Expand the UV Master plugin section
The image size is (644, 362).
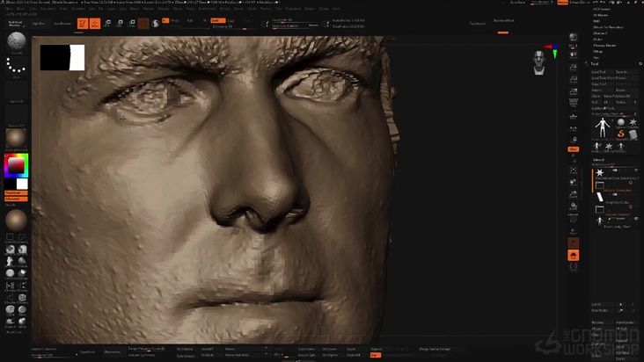point(599,15)
